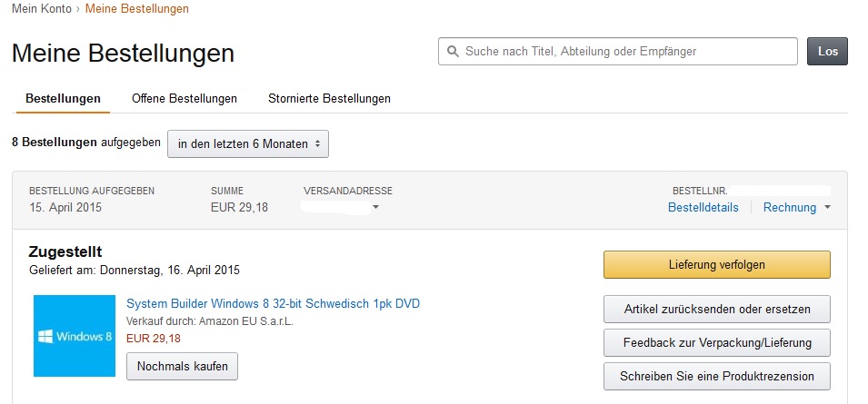Screen dimensions: 868x404
Task: Open the Stornierte Bestellungen tab
Action: (329, 98)
